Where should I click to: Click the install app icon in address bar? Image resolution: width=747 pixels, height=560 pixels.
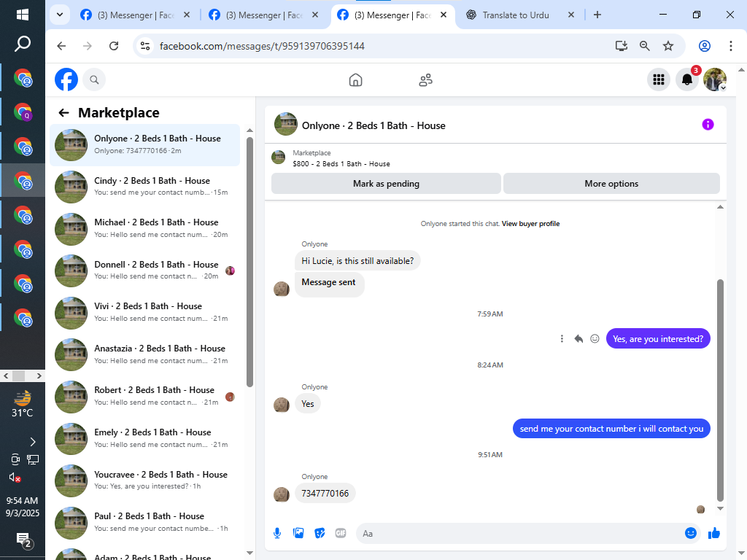coord(622,46)
